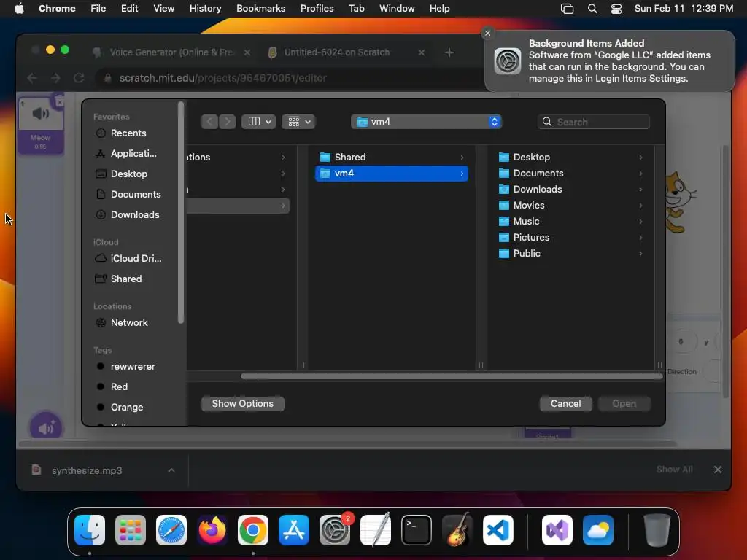Open Visual Studio from the dock

pos(557,530)
